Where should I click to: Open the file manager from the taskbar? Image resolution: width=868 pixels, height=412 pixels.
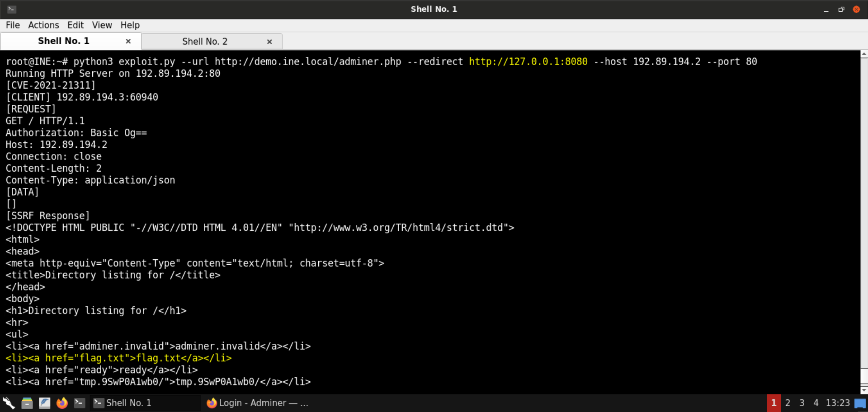tap(27, 403)
